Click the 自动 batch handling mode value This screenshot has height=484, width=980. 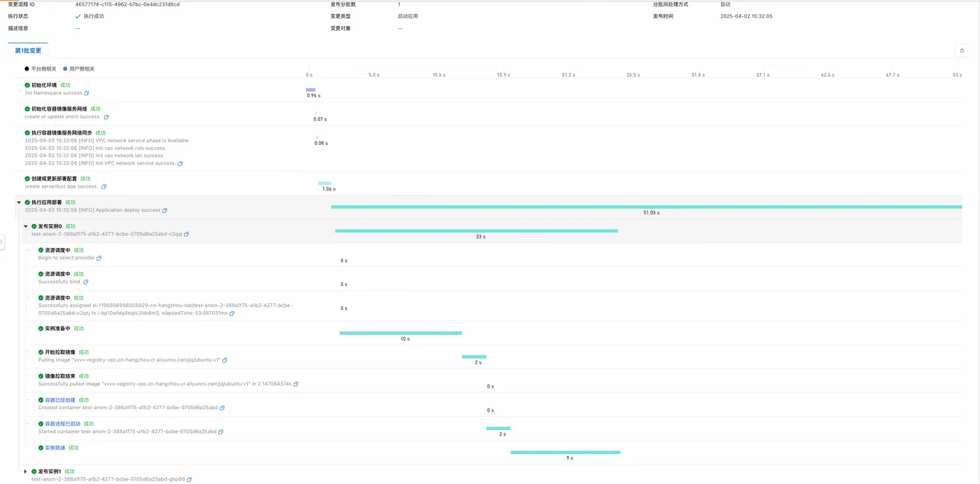725,4
